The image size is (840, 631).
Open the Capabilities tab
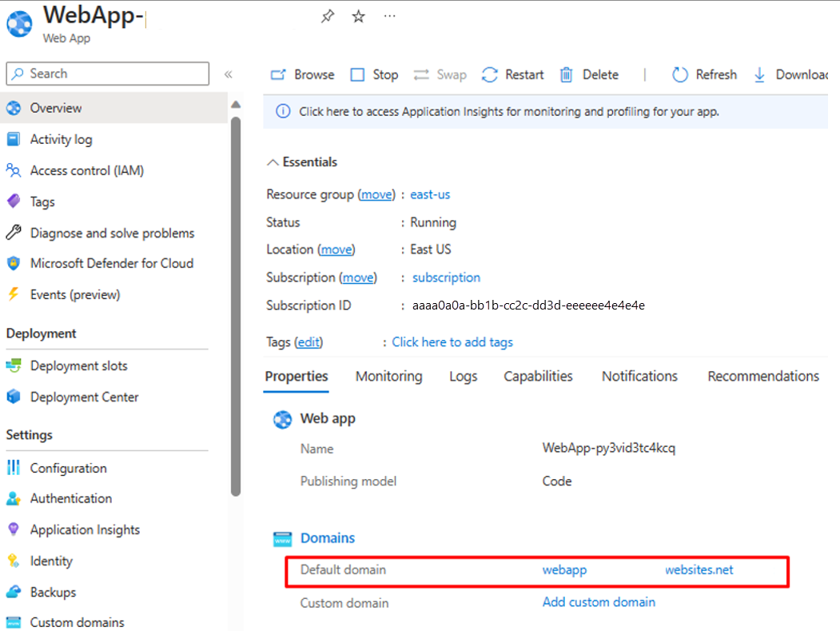point(538,376)
